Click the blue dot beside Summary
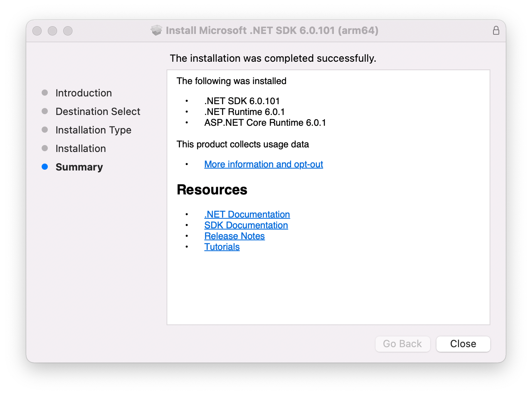Image resolution: width=532 pixels, height=395 pixels. 44,167
